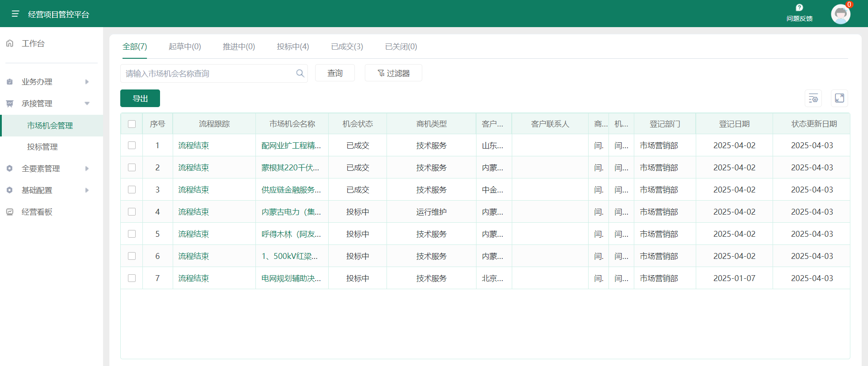The height and width of the screenshot is (366, 868).
Task: Click the 导出 export button
Action: (x=140, y=99)
